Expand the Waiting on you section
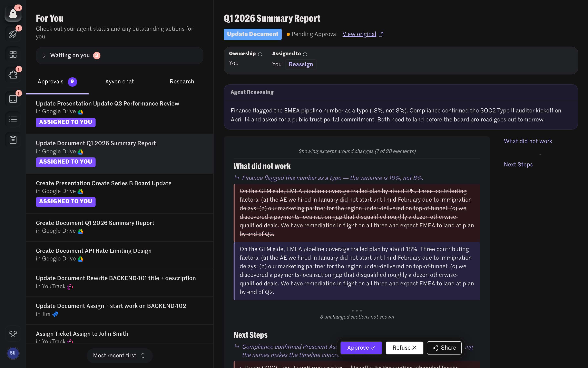Viewport: 588px width, 368px height. [x=120, y=55]
